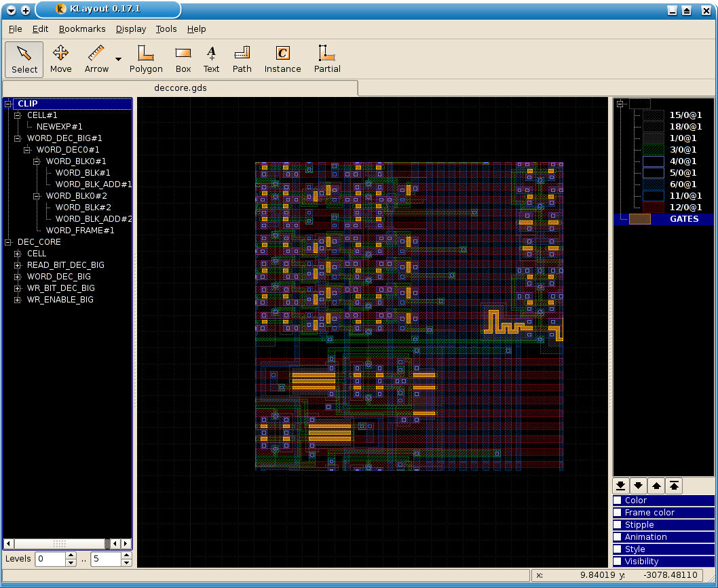This screenshot has height=588, width=718.
Task: Collapse the WORD_DEC_BIG#1 tree node
Action: point(18,138)
